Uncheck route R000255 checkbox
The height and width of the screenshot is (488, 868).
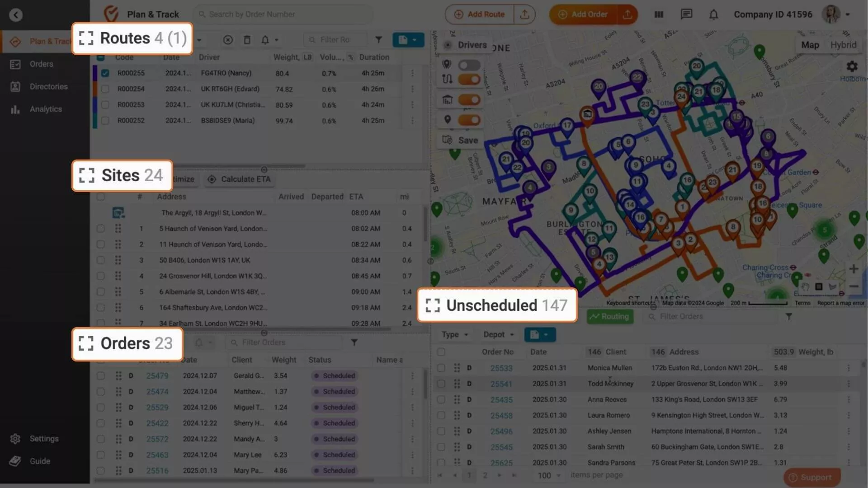(105, 73)
